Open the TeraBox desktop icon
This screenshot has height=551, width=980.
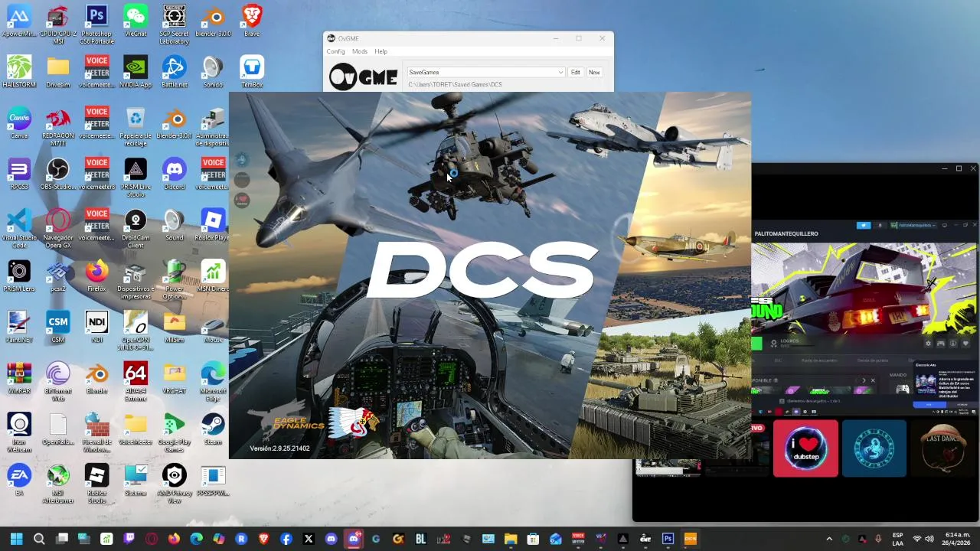(251, 72)
